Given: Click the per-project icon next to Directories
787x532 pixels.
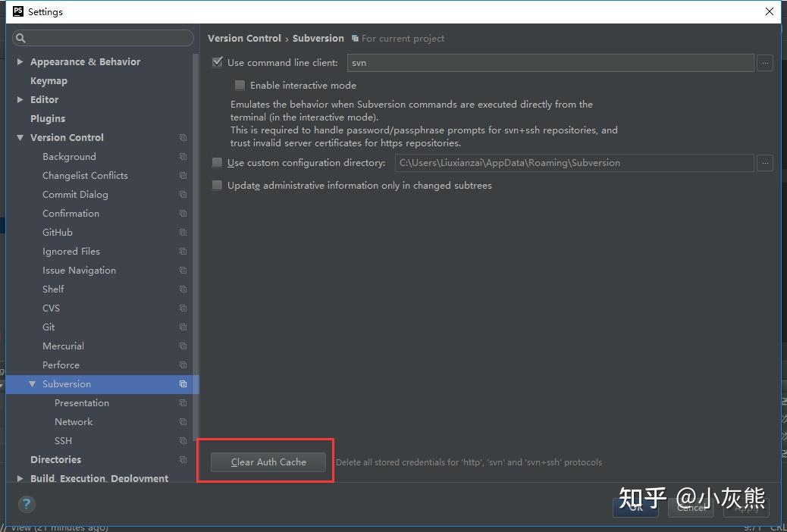Looking at the screenshot, I should click(x=182, y=459).
